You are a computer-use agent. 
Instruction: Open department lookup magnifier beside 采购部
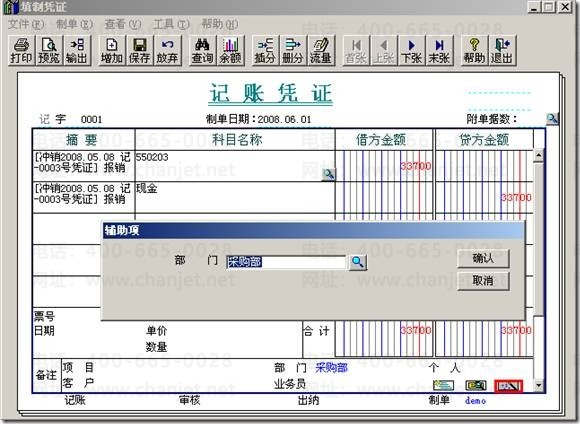(x=358, y=262)
